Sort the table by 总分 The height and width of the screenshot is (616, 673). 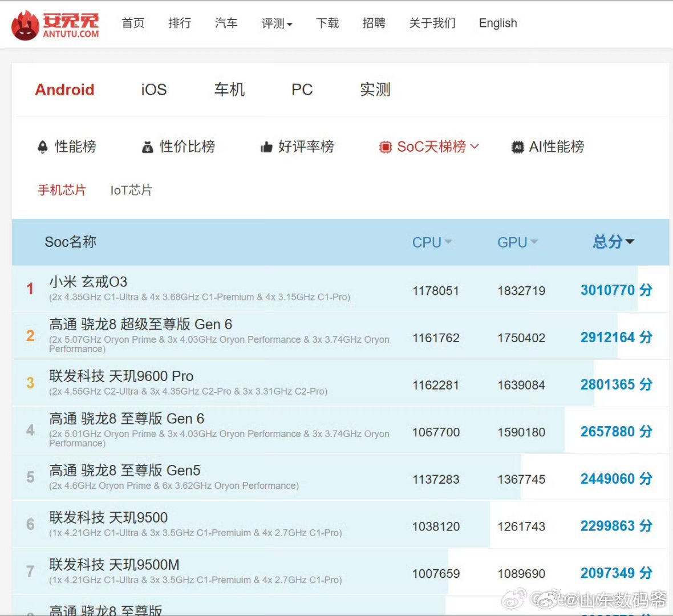click(613, 242)
